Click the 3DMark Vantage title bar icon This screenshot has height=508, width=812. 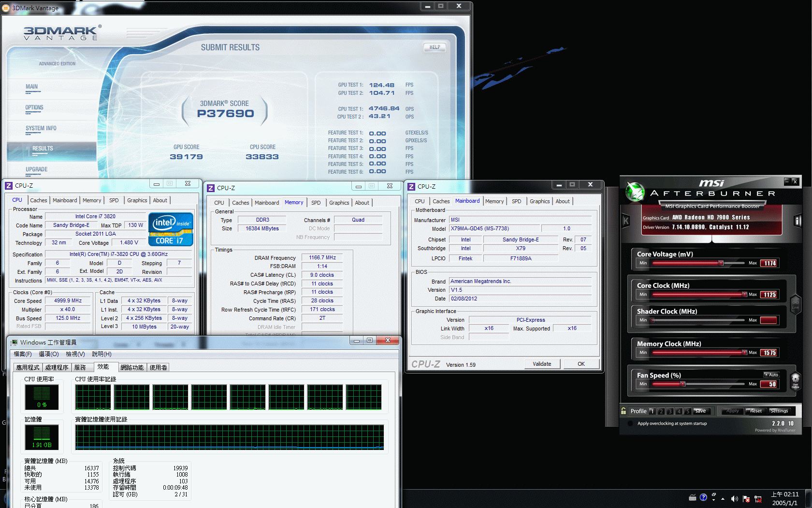tap(6, 8)
